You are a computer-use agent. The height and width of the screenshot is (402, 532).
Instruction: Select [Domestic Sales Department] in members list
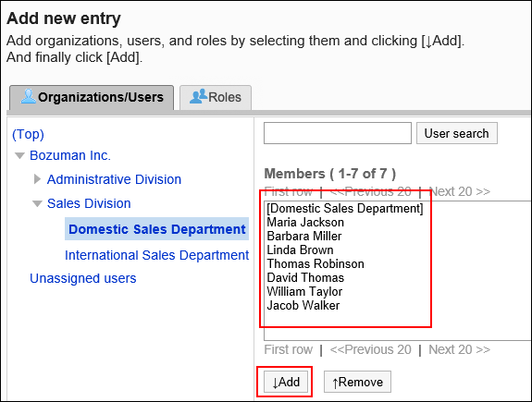pyautogui.click(x=345, y=209)
